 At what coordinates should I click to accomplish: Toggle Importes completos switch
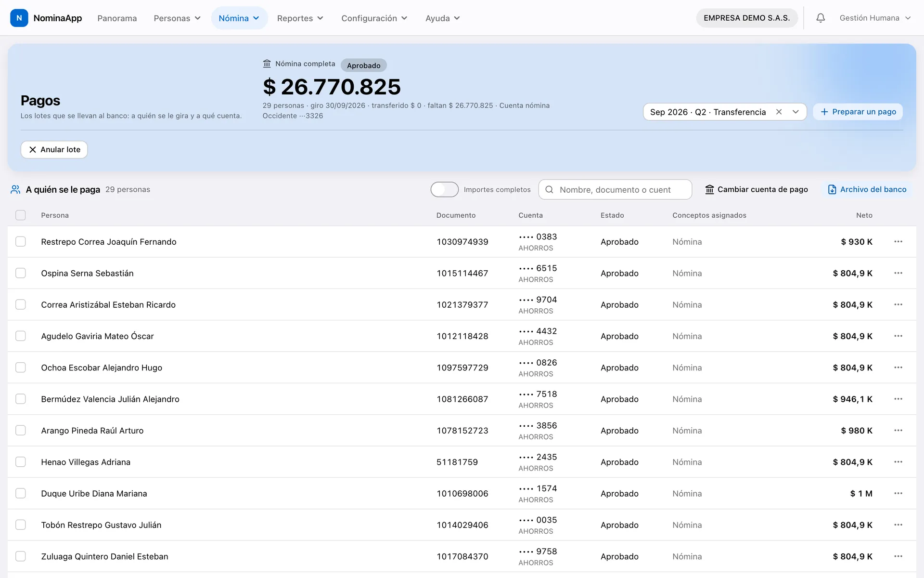pyautogui.click(x=444, y=190)
